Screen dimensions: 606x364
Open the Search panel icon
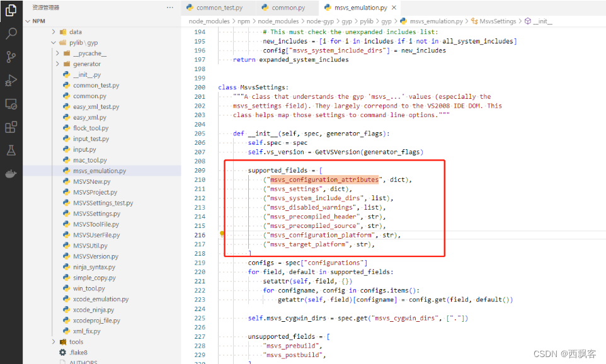[x=11, y=33]
